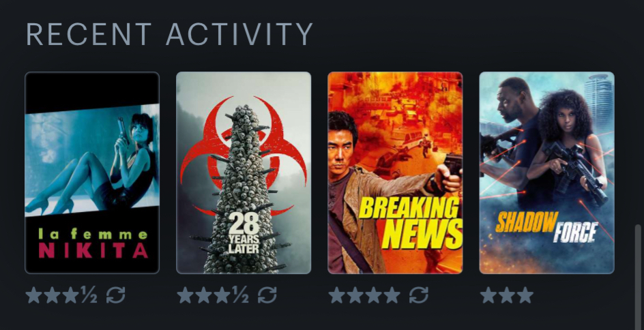Image resolution: width=644 pixels, height=330 pixels.
Task: Open the 28 Years Later poster
Action: 244,172
